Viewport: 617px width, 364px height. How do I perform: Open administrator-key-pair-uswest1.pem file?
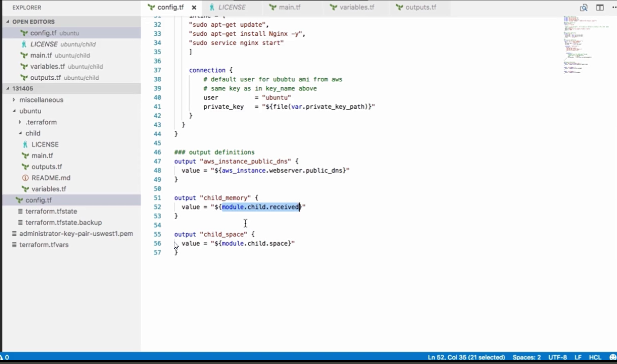(71, 234)
